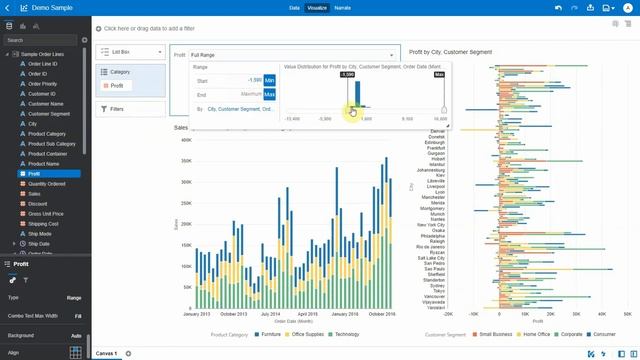640x360 pixels.
Task: Select the Profit measure in tree
Action: pyautogui.click(x=49, y=174)
